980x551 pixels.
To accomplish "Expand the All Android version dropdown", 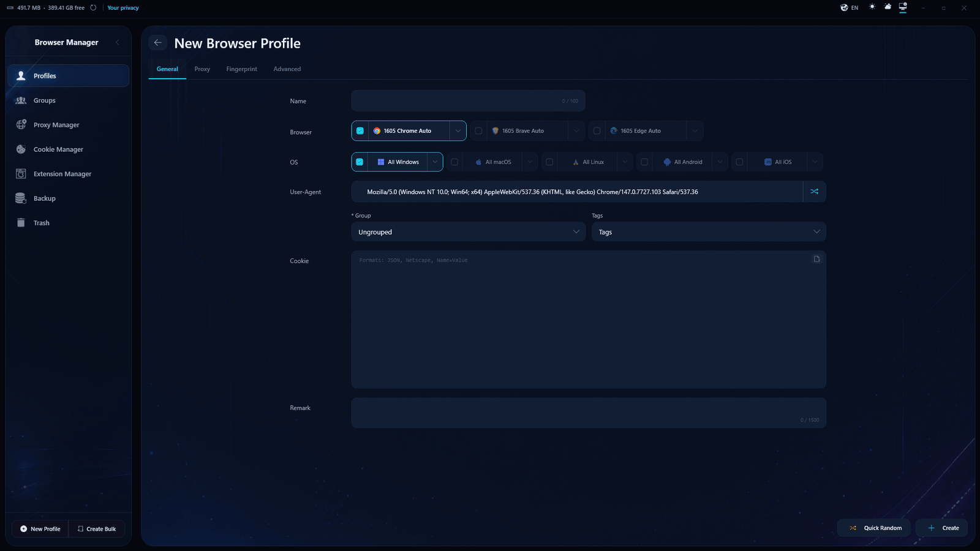I will tap(720, 162).
